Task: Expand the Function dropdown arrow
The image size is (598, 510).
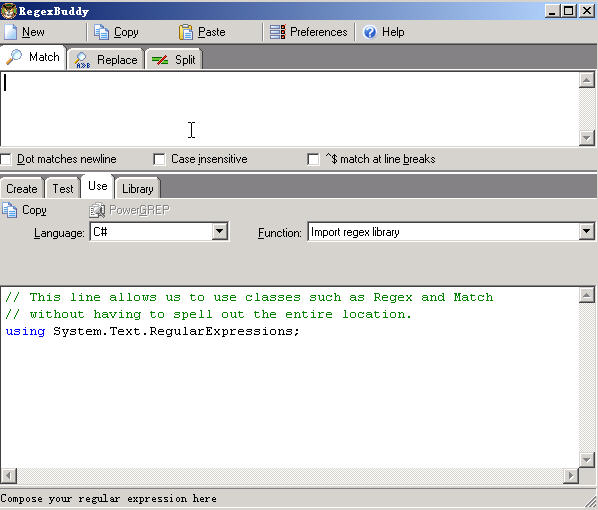Action: pos(587,232)
